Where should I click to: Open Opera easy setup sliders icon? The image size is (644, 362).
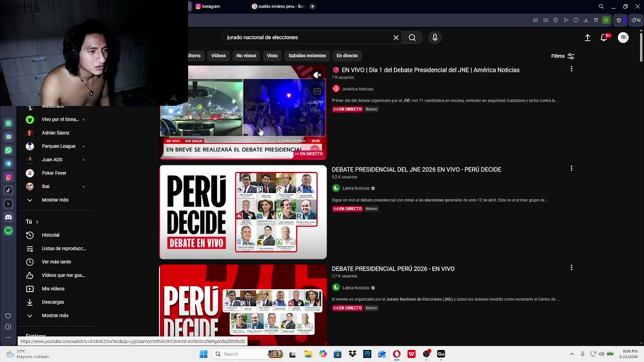(x=596, y=20)
